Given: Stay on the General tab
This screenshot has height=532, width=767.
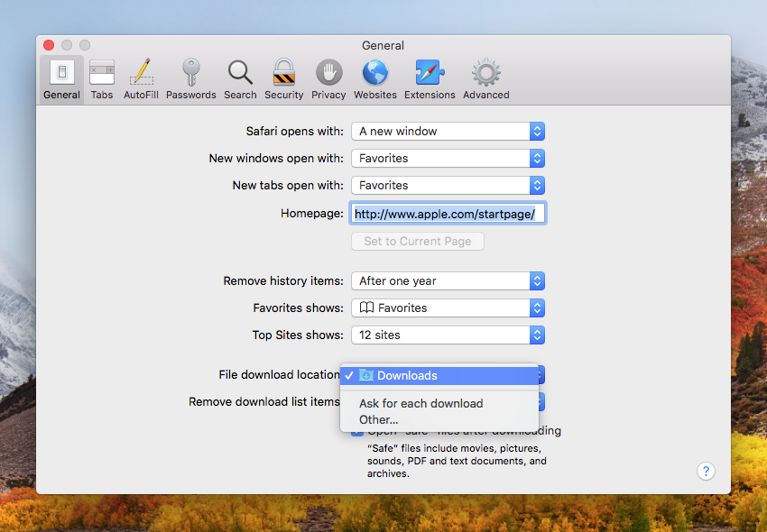Looking at the screenshot, I should coord(61,78).
